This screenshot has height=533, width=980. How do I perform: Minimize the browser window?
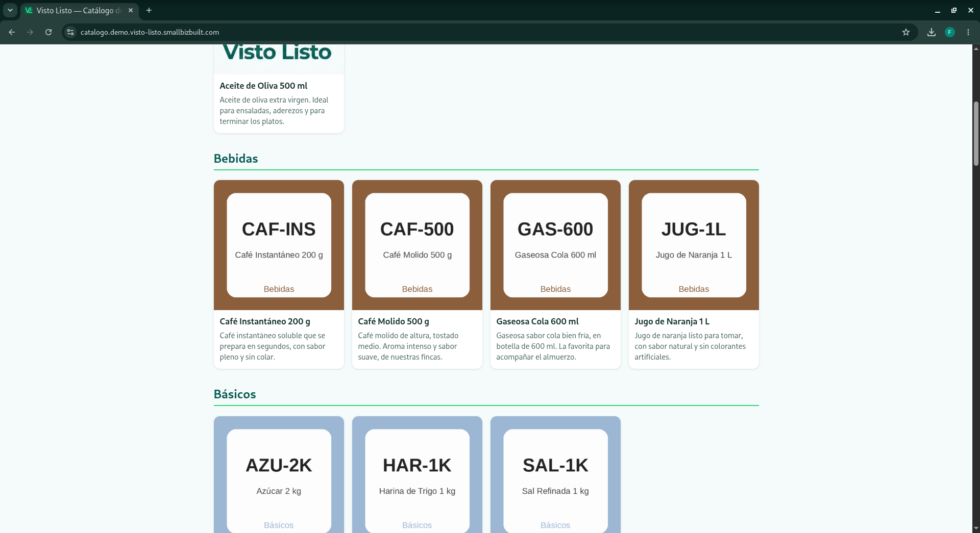click(937, 10)
